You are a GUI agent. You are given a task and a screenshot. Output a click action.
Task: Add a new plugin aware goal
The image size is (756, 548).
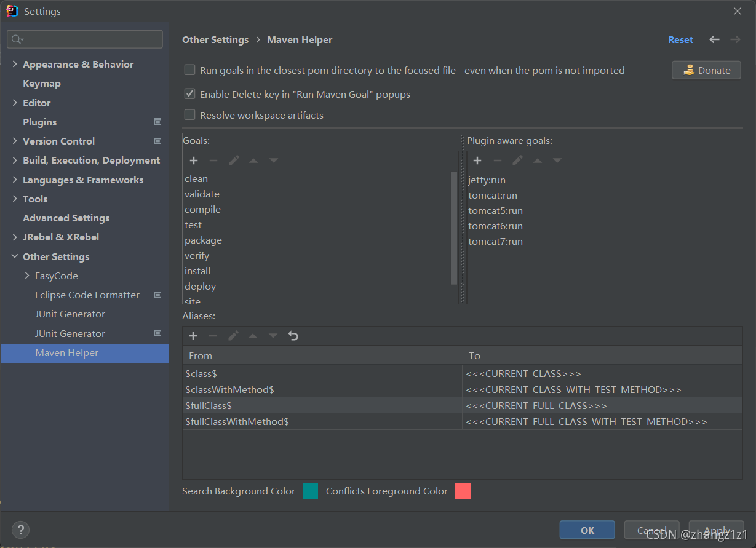(x=477, y=161)
